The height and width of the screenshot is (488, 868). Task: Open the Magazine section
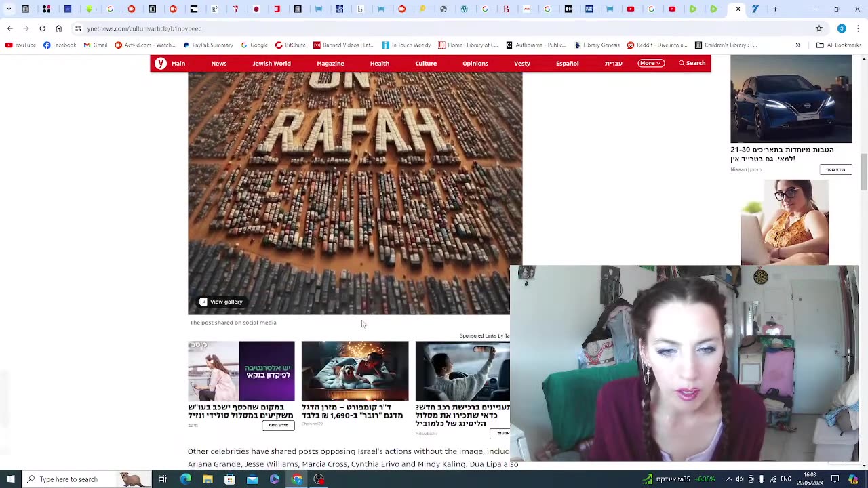[x=330, y=64]
